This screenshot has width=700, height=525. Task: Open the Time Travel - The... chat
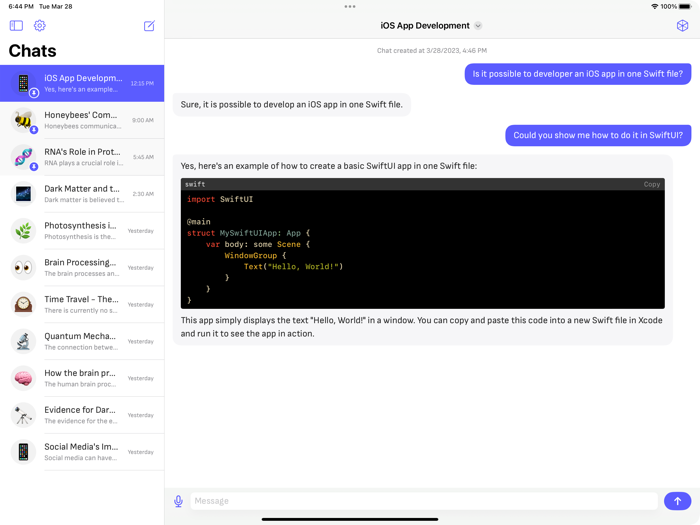(82, 304)
